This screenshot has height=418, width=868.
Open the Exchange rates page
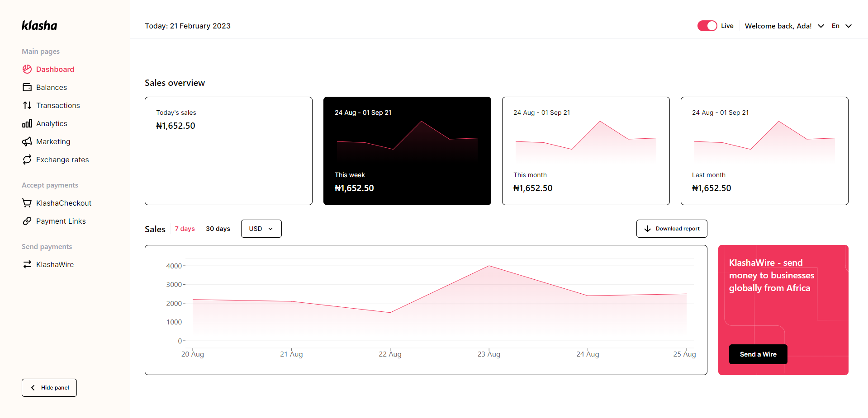[x=62, y=159]
